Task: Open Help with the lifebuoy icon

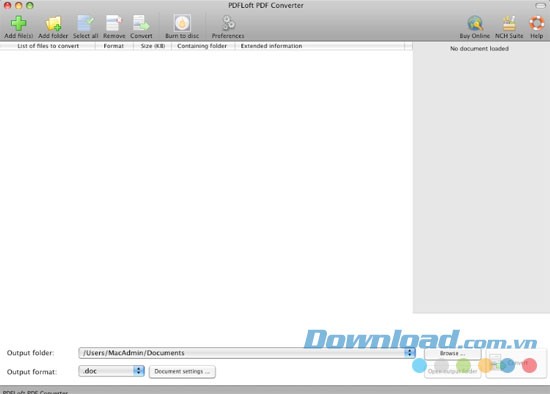Action: (536, 24)
